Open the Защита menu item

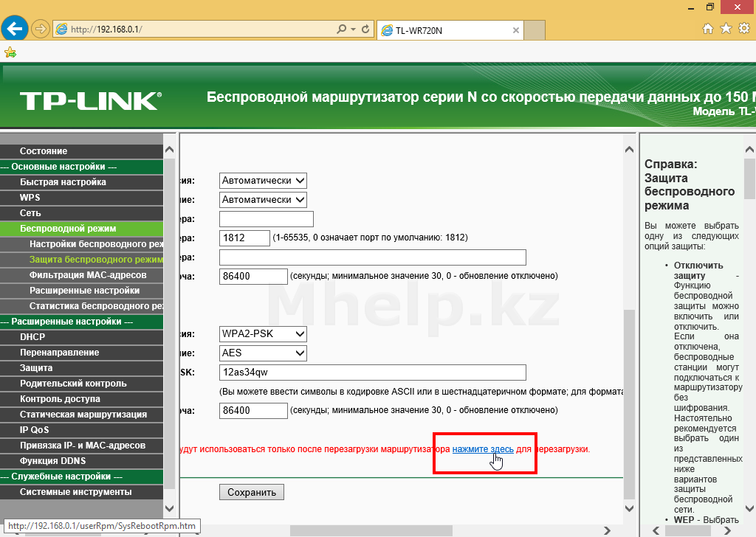pos(81,368)
